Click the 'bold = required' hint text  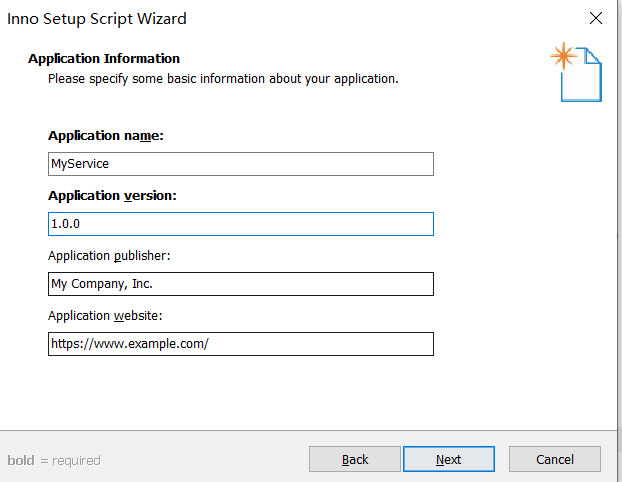pyautogui.click(x=54, y=460)
